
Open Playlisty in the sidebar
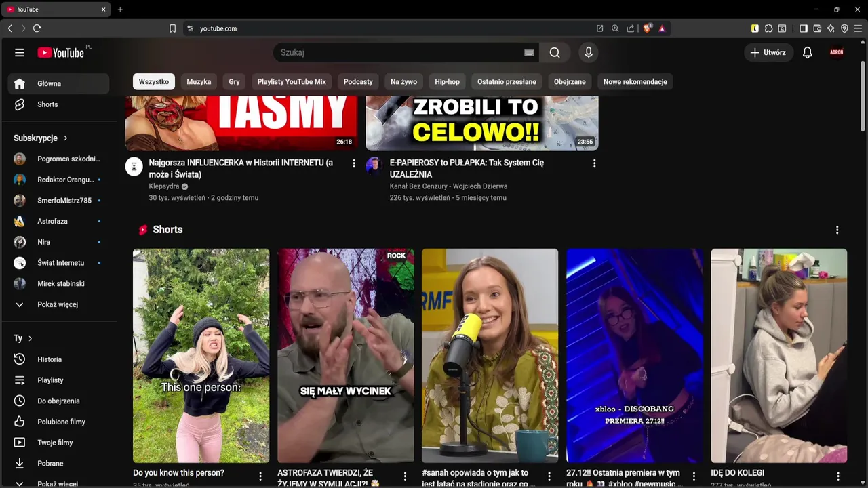tap(58, 380)
